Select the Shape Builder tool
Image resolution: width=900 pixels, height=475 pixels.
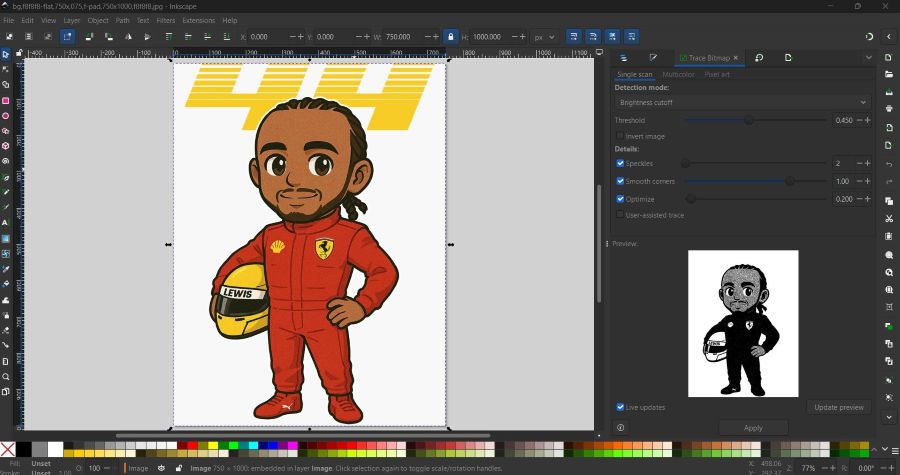point(6,85)
